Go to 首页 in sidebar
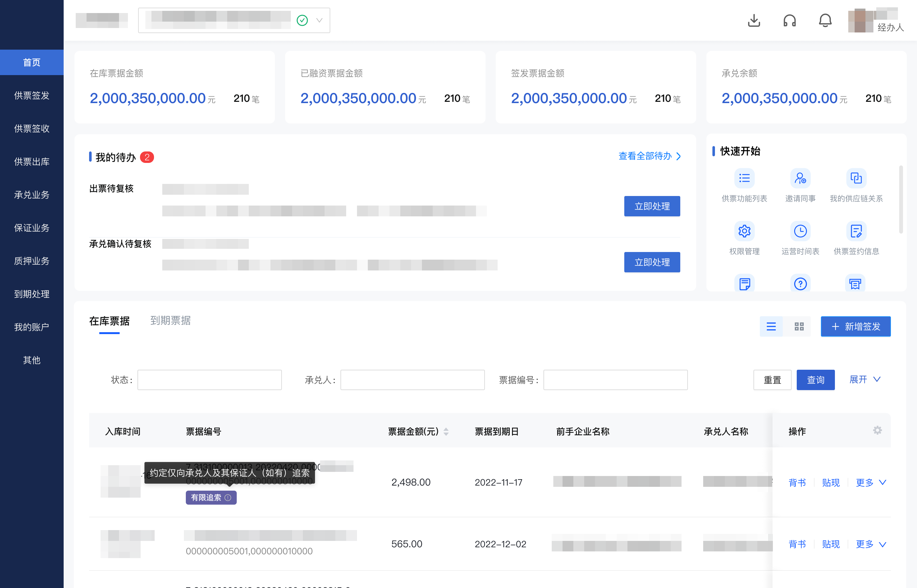This screenshot has width=917, height=588. click(32, 62)
